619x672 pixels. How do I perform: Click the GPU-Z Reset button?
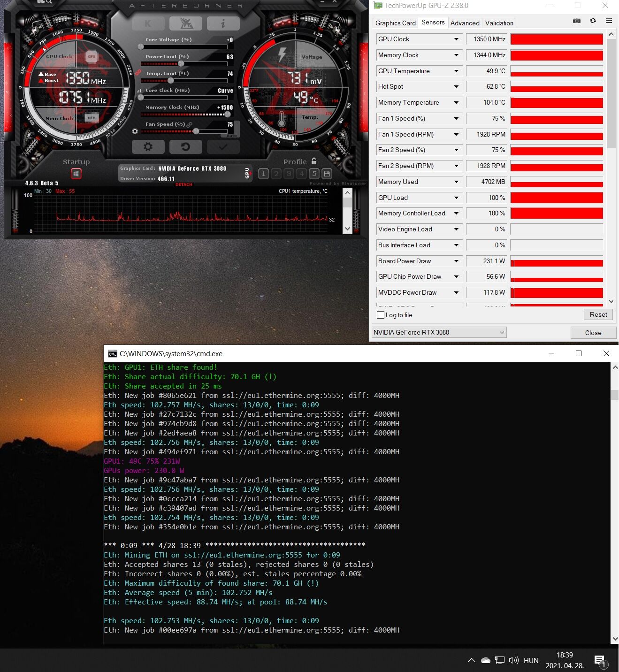598,314
